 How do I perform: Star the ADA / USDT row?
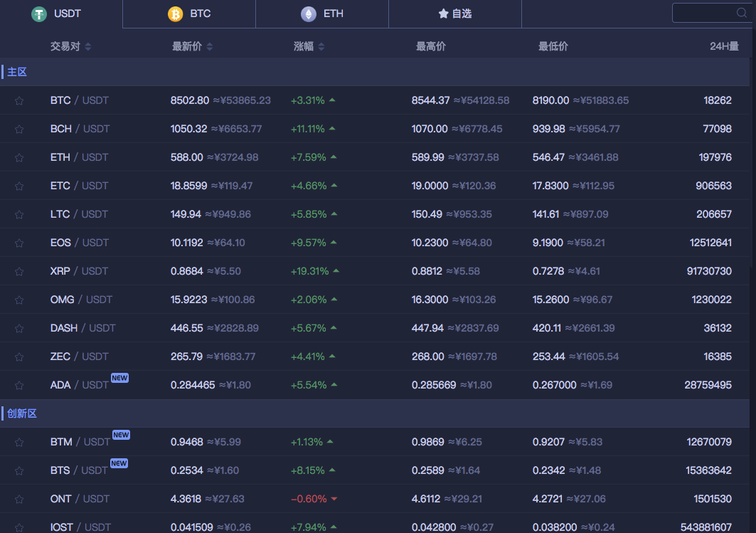coord(19,386)
